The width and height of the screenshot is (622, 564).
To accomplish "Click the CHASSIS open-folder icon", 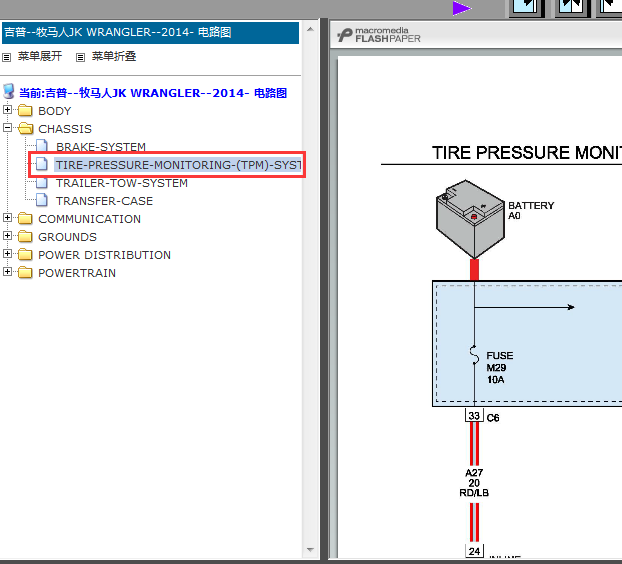I will [25, 128].
